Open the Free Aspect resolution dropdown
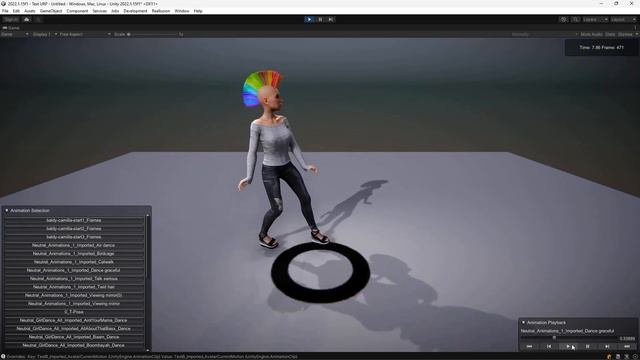 pos(84,34)
